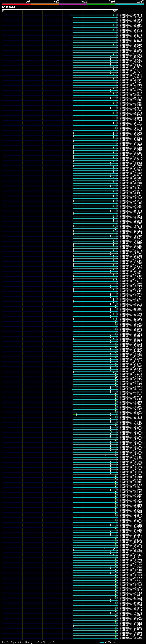Viewport: 146px width, 644px height.
Task: Open the UniRef100_Q7DMP0 entry
Action: [x=131, y=85]
